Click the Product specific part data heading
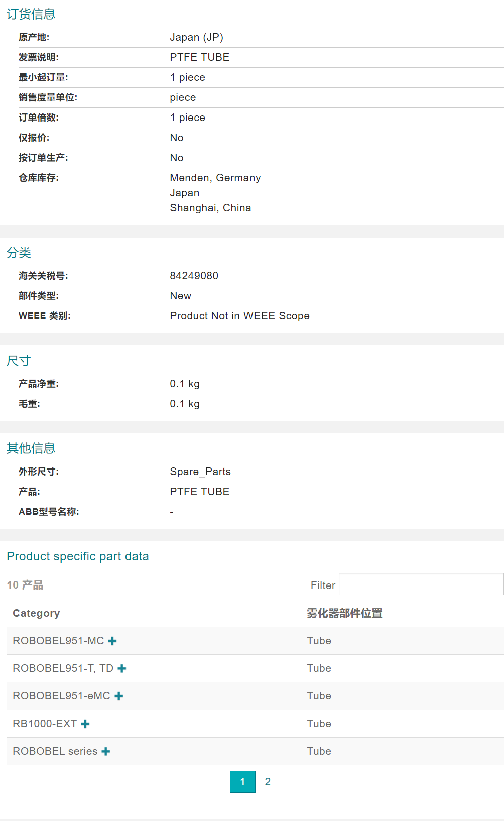 coord(78,556)
